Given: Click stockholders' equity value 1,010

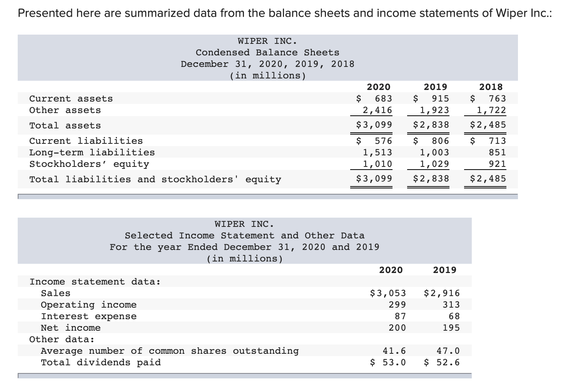Looking at the screenshot, I should (x=378, y=164).
